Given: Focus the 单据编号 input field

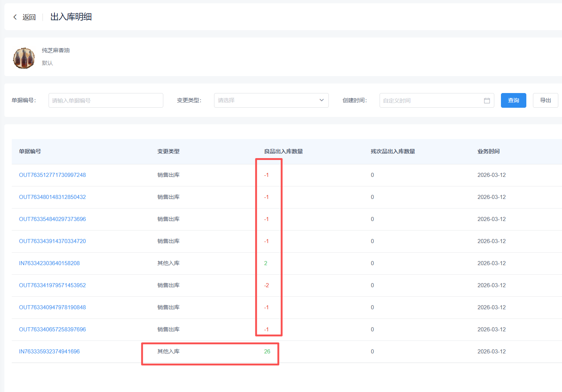Looking at the screenshot, I should pos(106,100).
